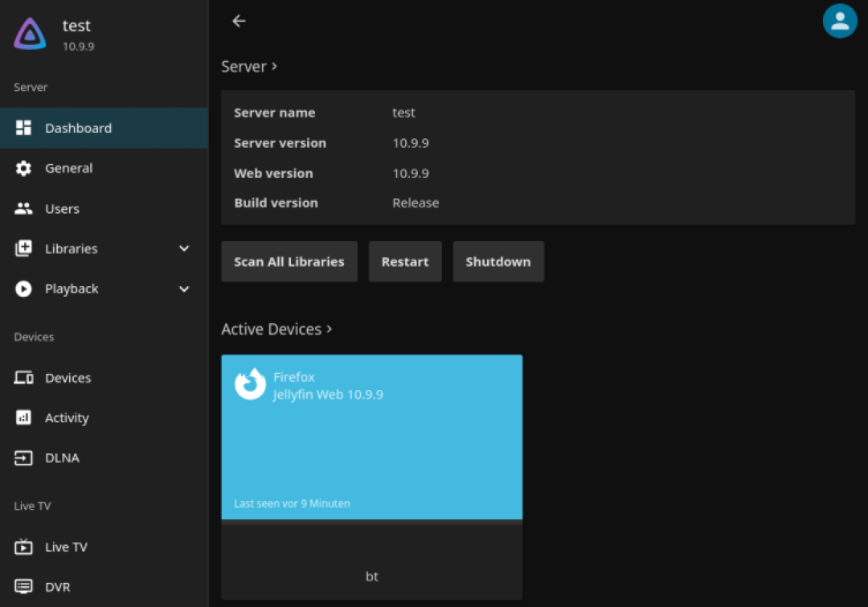Click the 'Last seen vor 9 Minuten' text
Screen dimensions: 868x607
click(x=293, y=503)
